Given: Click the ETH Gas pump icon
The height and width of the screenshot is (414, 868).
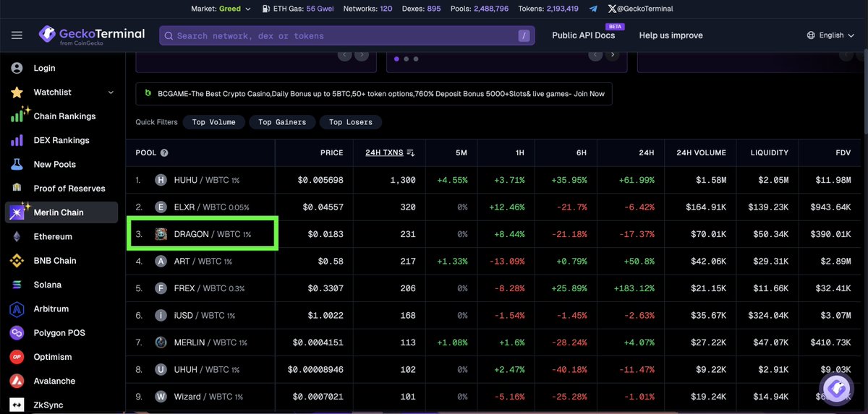Looking at the screenshot, I should pos(265,9).
